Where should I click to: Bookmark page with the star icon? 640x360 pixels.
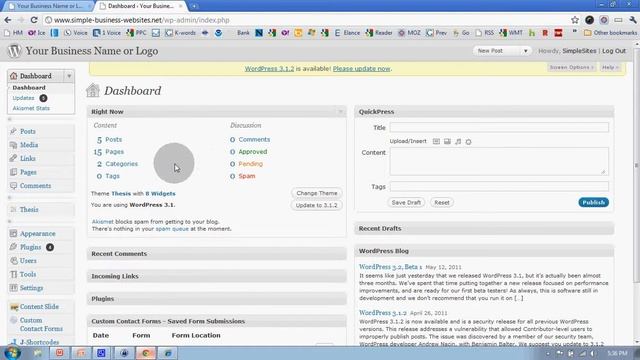coord(575,20)
